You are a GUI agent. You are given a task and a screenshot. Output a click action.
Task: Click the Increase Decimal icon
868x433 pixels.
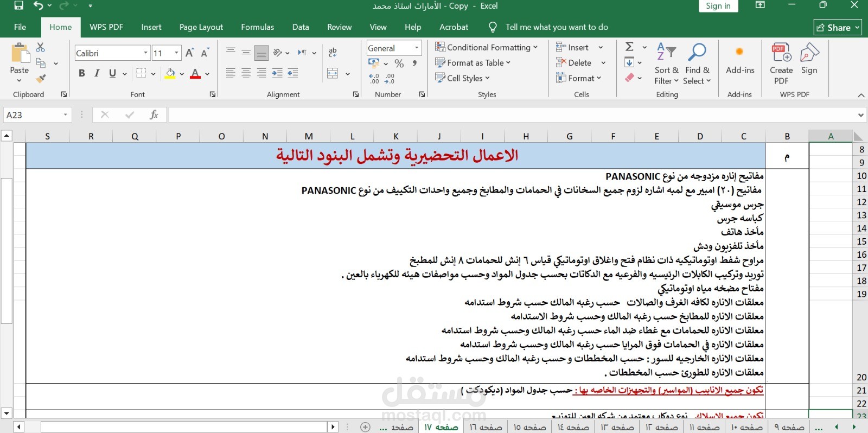(374, 79)
